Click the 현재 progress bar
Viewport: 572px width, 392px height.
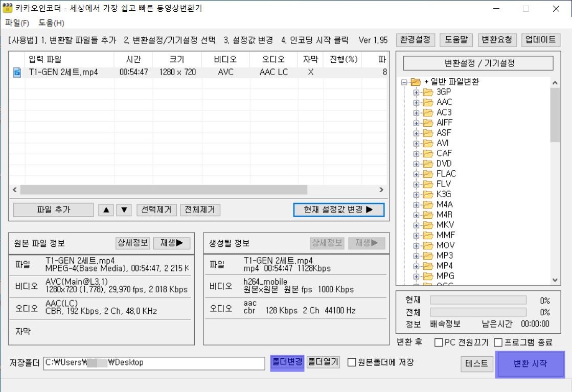478,300
